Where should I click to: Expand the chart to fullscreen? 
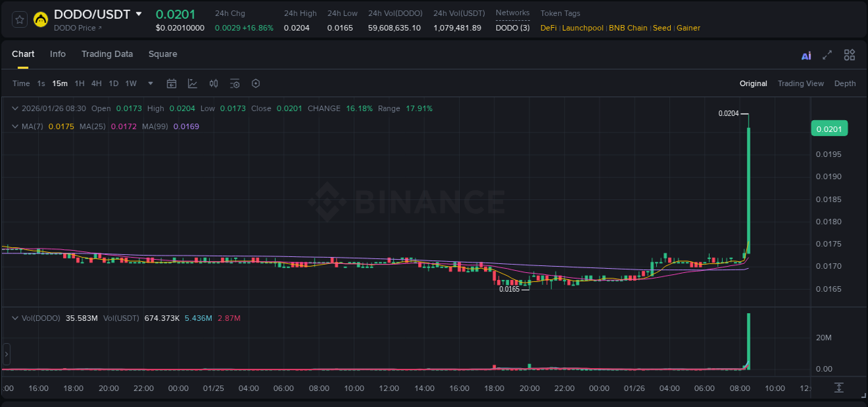pos(826,55)
